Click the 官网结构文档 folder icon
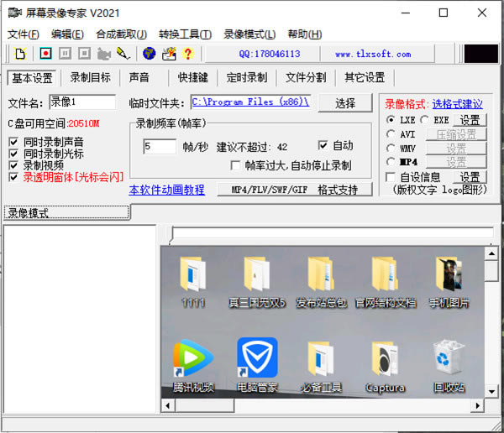The width and height of the screenshot is (504, 433). pyautogui.click(x=385, y=274)
